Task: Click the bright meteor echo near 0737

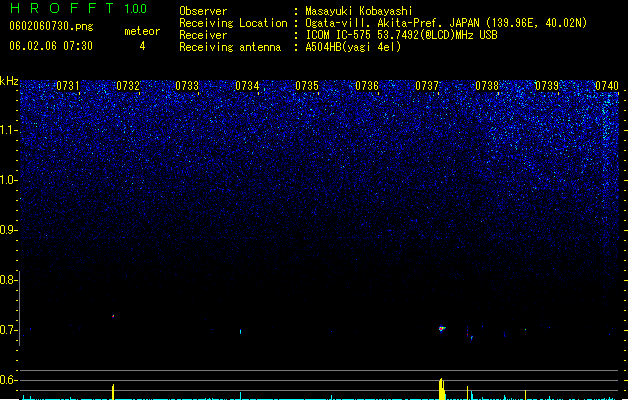Action: click(x=442, y=329)
